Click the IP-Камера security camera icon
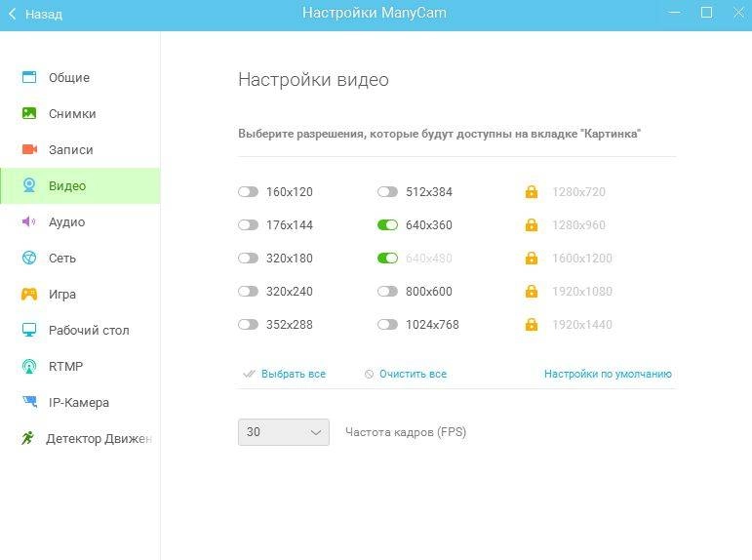 (29, 402)
